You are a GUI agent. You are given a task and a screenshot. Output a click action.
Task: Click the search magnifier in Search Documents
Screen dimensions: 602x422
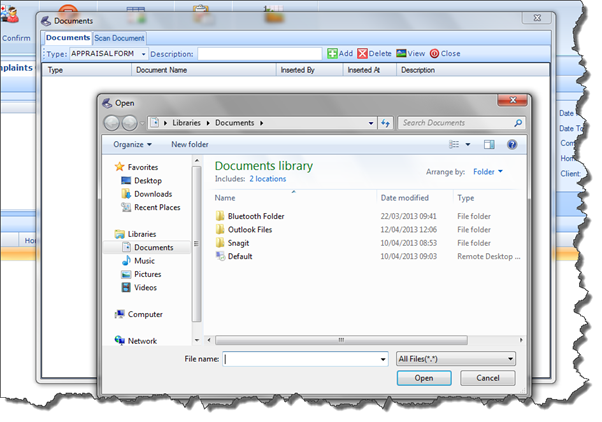518,123
